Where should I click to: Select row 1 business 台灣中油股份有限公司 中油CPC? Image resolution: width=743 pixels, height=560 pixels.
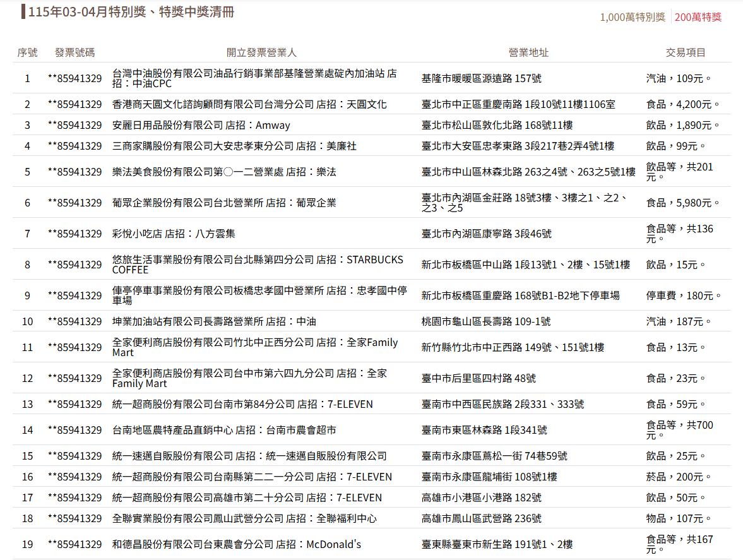255,78
